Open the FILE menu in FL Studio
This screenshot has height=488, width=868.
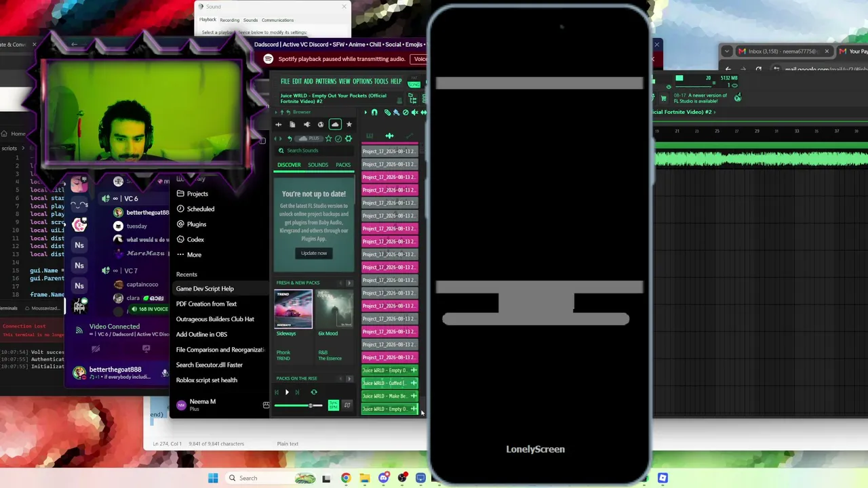(285, 81)
